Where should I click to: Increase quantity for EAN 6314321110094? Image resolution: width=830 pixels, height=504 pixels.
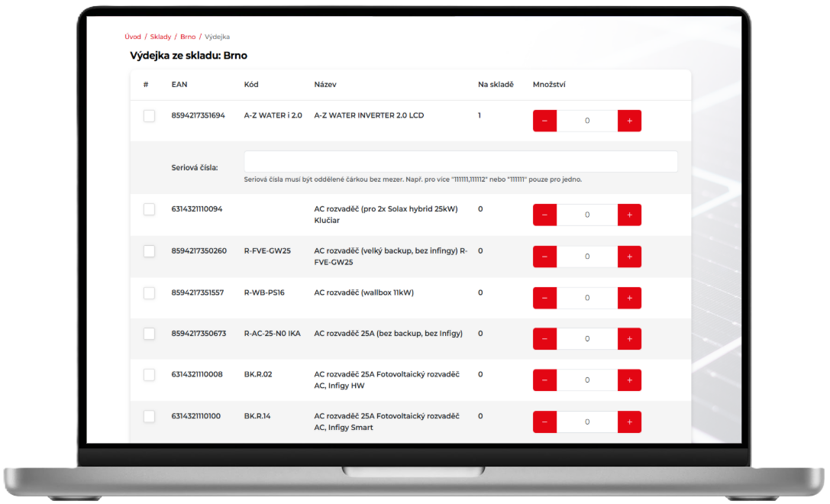tap(629, 215)
